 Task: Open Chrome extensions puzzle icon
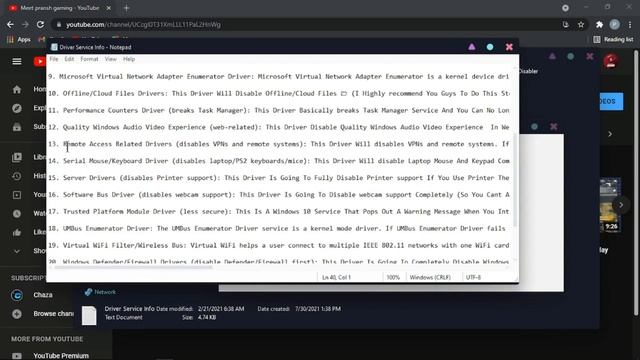tap(599, 24)
